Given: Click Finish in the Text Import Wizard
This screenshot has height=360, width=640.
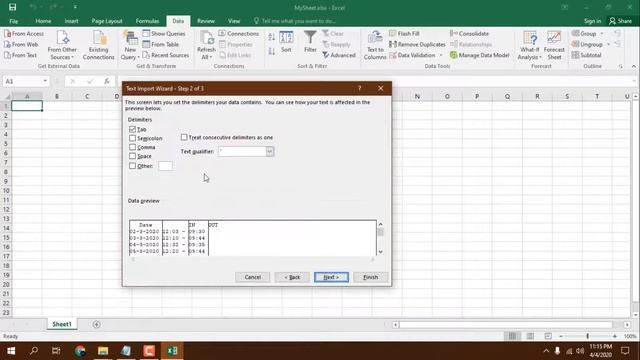Looking at the screenshot, I should [x=370, y=277].
